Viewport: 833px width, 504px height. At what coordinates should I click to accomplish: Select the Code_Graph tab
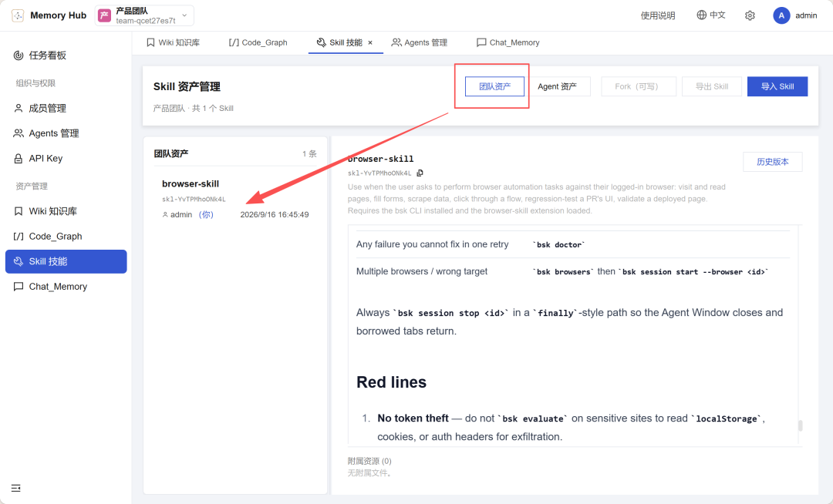click(x=258, y=42)
